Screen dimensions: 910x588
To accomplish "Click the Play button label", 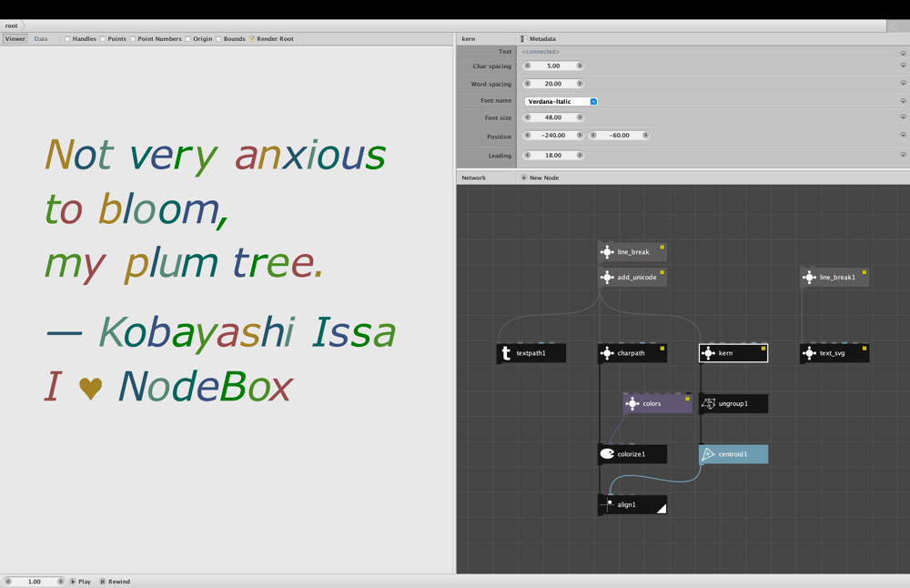I will (x=85, y=581).
